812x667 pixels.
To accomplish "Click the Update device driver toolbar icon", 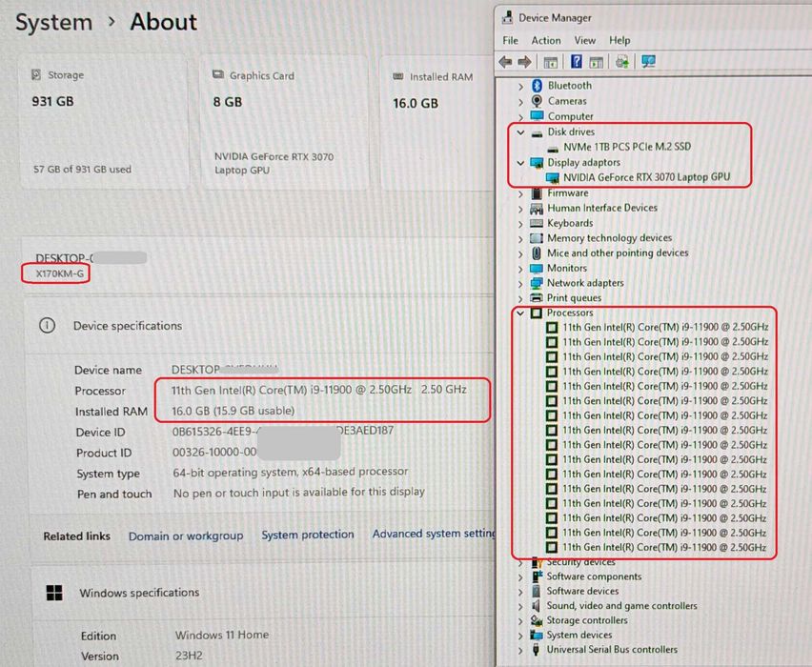I will tap(622, 62).
